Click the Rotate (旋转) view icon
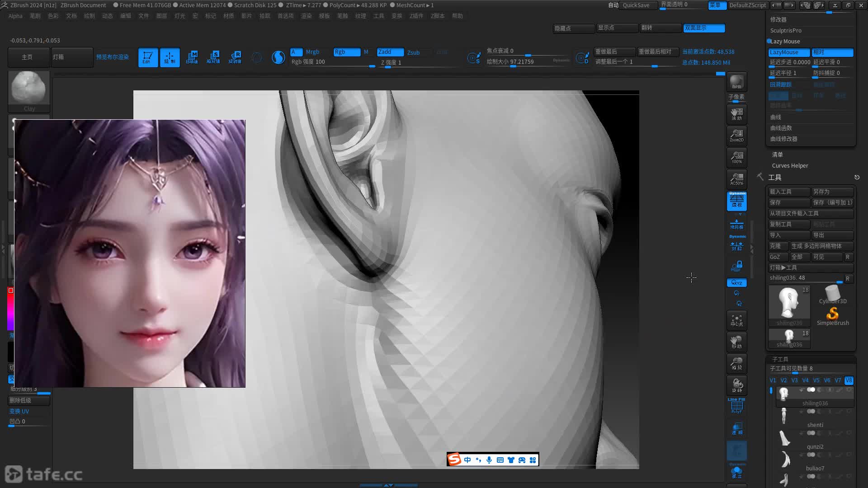 tap(736, 385)
